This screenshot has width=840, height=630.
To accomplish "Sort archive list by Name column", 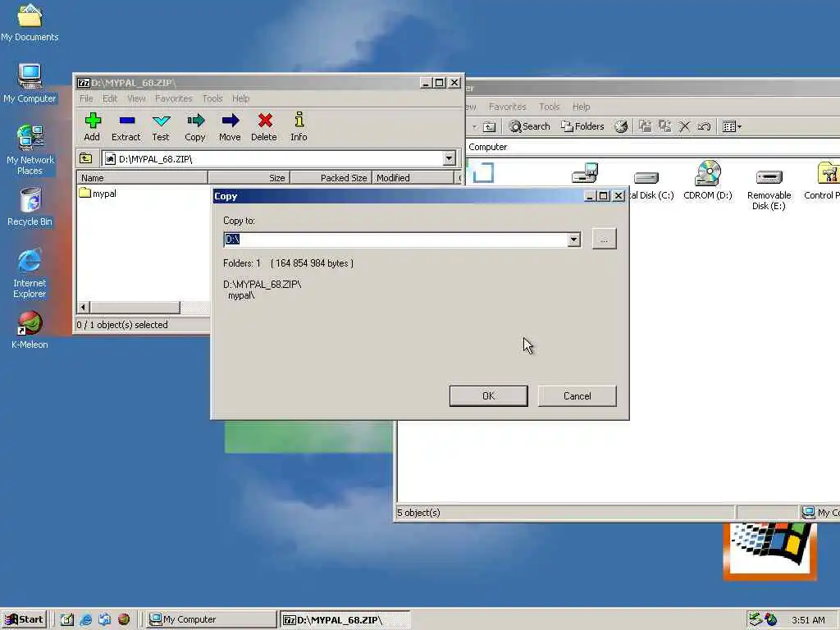I will [142, 178].
